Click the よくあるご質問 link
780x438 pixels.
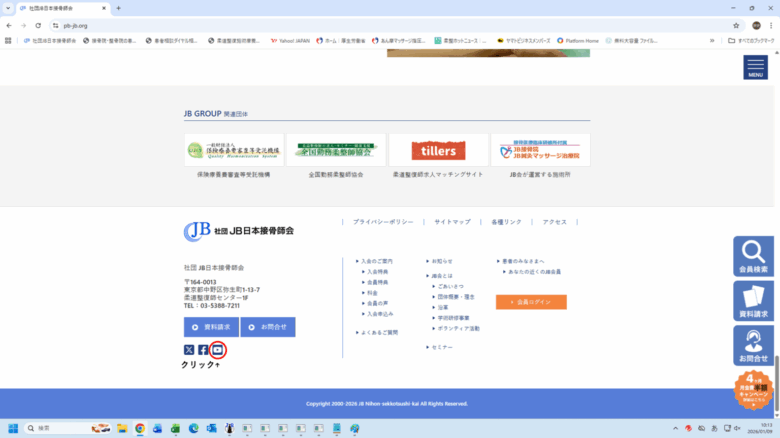[x=379, y=332]
